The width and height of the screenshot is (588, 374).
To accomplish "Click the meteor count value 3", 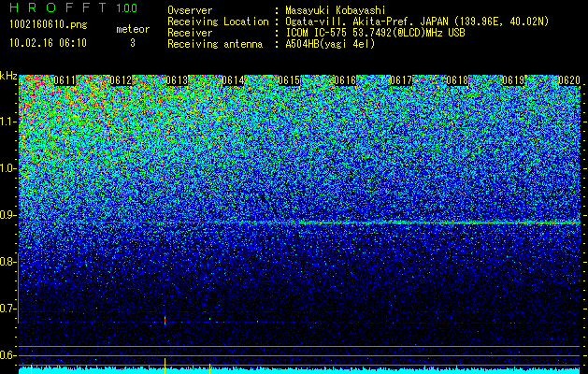I will pyautogui.click(x=133, y=43).
